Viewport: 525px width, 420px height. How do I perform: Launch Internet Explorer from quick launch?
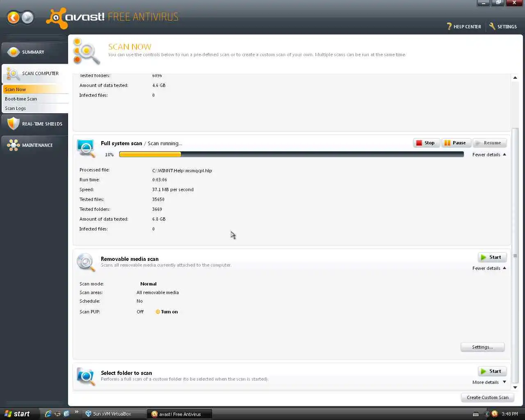[48, 414]
